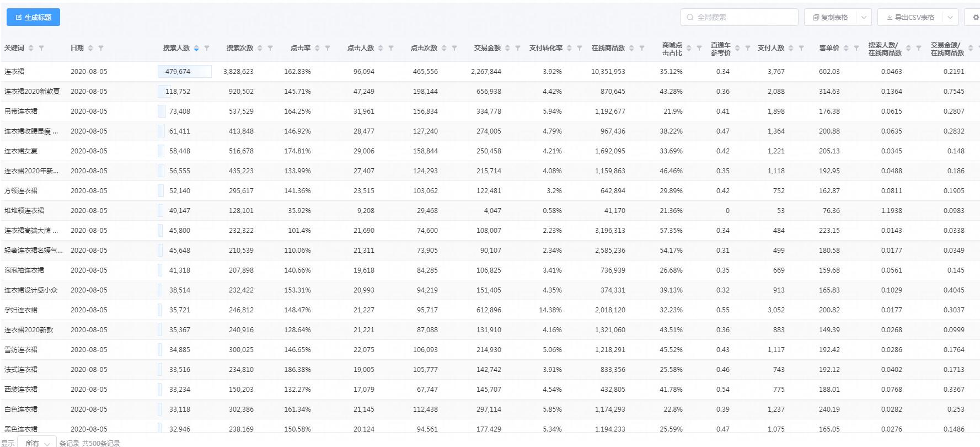This screenshot has width=980, height=447.
Task: Filter the 支付转化率 column
Action: pos(580,48)
